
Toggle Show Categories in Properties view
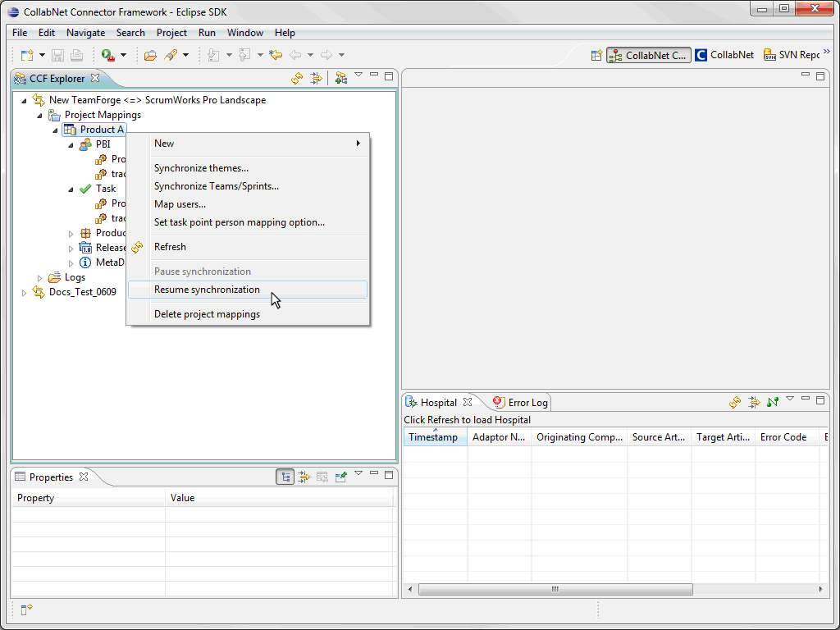[285, 477]
